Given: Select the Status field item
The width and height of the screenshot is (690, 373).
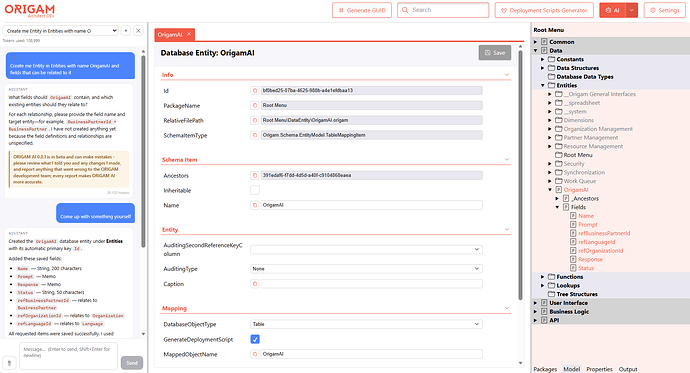Looking at the screenshot, I should tap(586, 268).
